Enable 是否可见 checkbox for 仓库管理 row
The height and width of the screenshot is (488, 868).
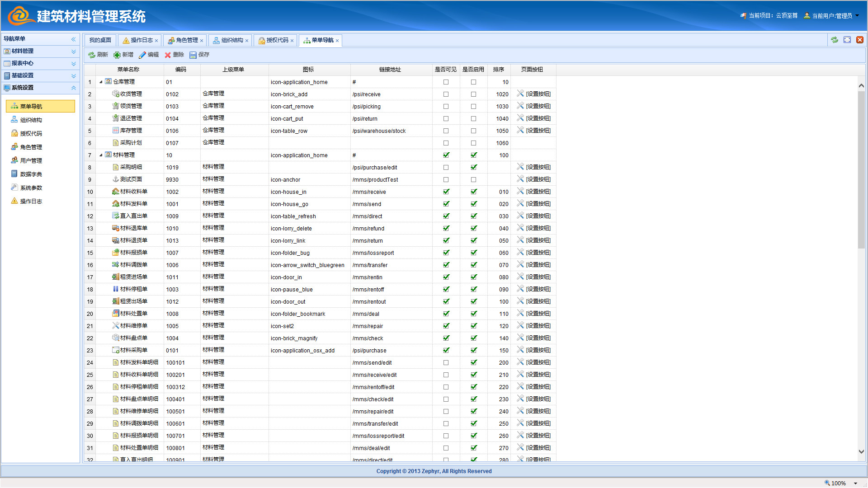[446, 82]
